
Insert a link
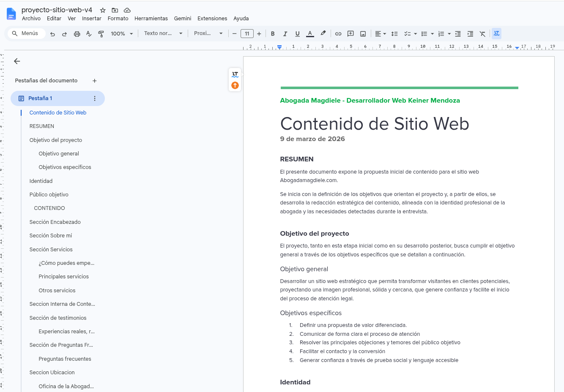pos(338,34)
